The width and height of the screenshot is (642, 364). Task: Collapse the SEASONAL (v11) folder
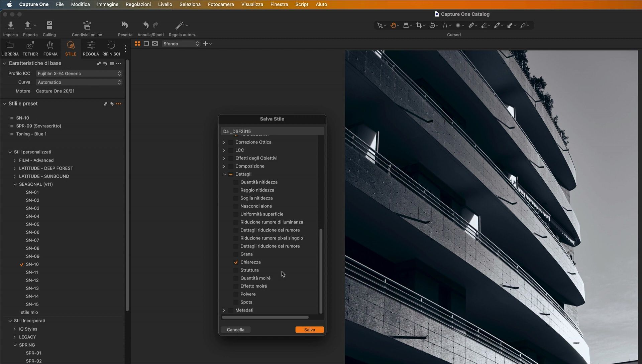coord(15,184)
